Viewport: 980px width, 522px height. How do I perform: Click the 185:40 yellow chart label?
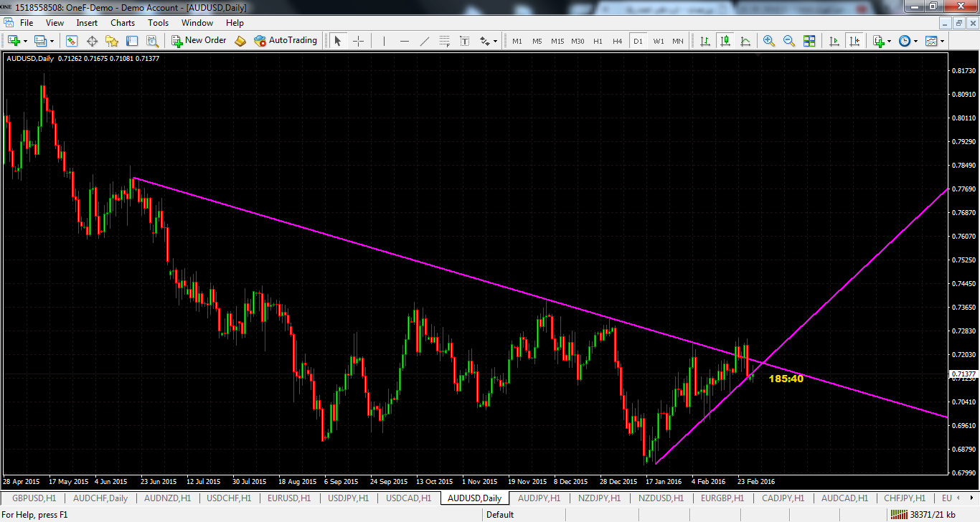click(786, 379)
